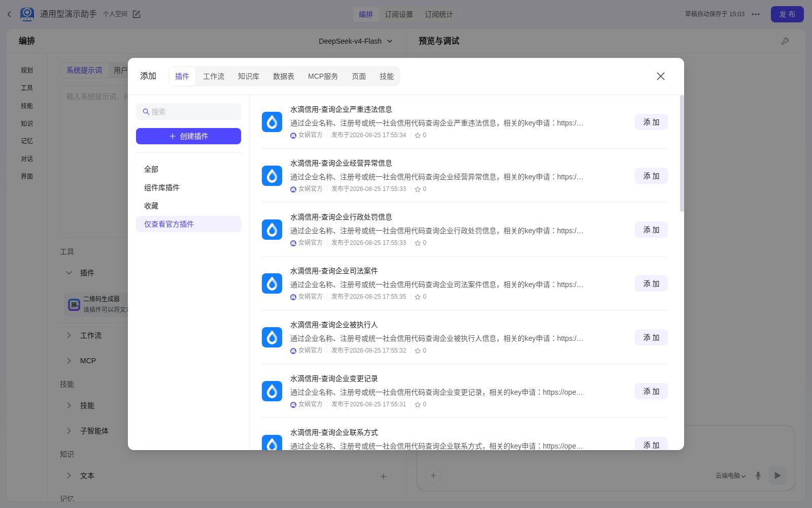Image resolution: width=812 pixels, height=508 pixels.
Task: Jump to 规划 in left navigation
Action: [x=27, y=70]
